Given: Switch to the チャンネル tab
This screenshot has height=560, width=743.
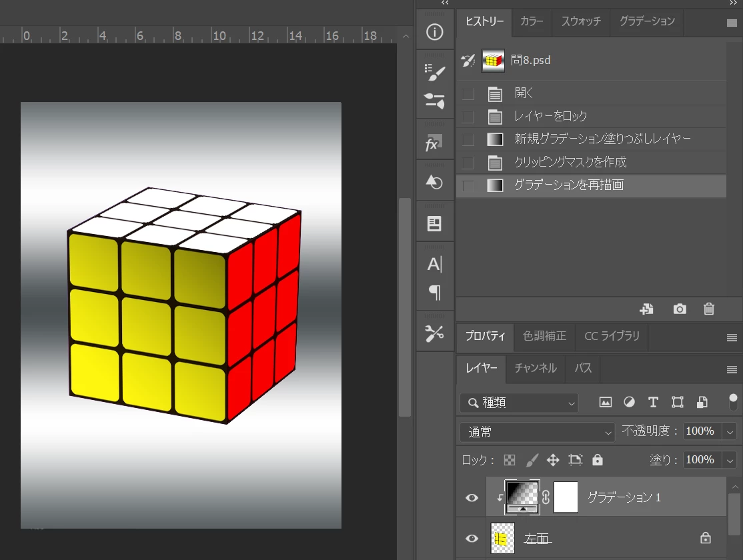Looking at the screenshot, I should pyautogui.click(x=536, y=368).
